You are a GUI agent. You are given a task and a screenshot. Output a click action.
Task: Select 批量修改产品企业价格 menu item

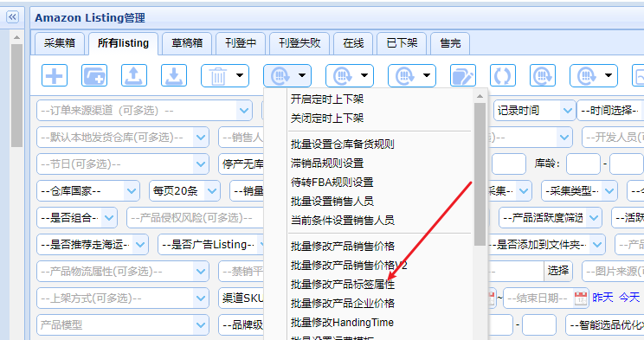point(343,303)
